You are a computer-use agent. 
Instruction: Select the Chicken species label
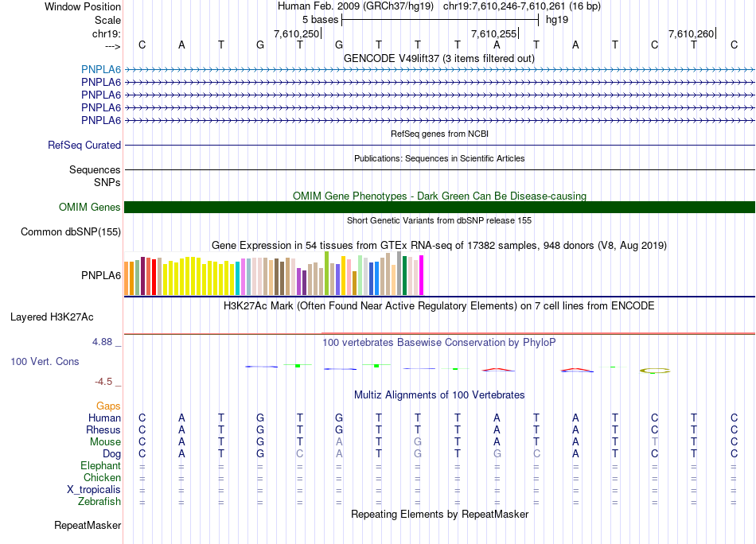102,477
